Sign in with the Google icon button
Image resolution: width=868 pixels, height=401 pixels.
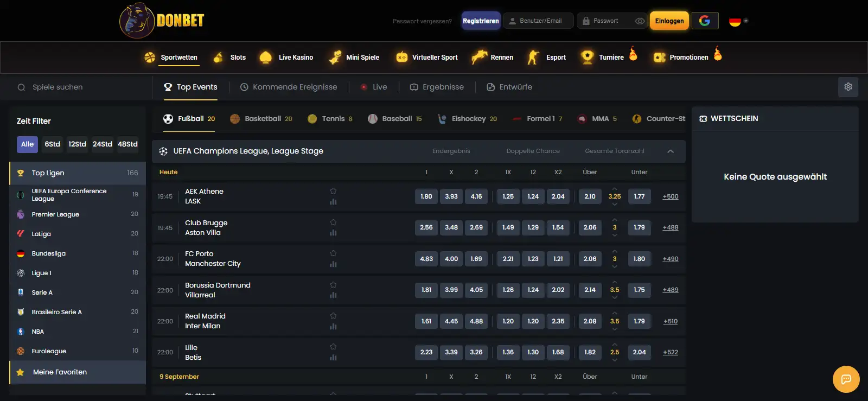point(705,21)
